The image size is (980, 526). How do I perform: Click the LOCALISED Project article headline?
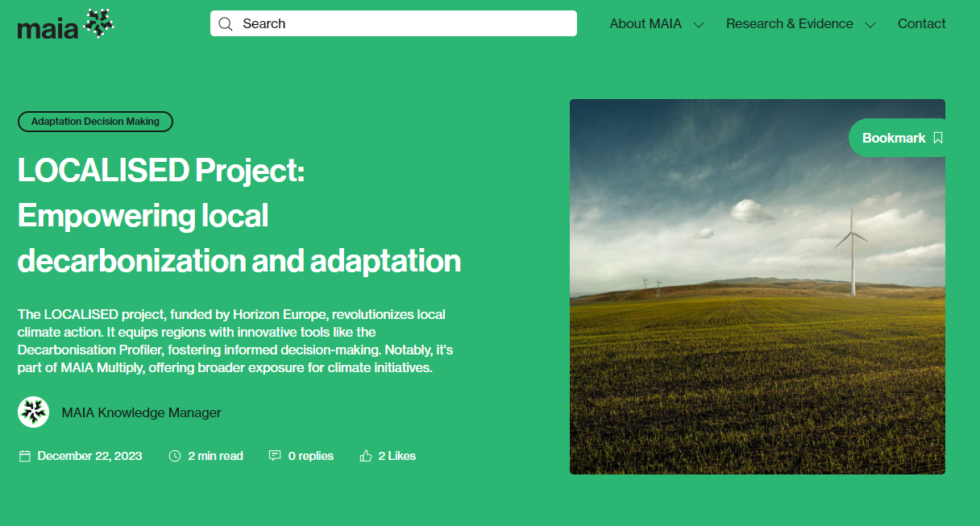[239, 216]
